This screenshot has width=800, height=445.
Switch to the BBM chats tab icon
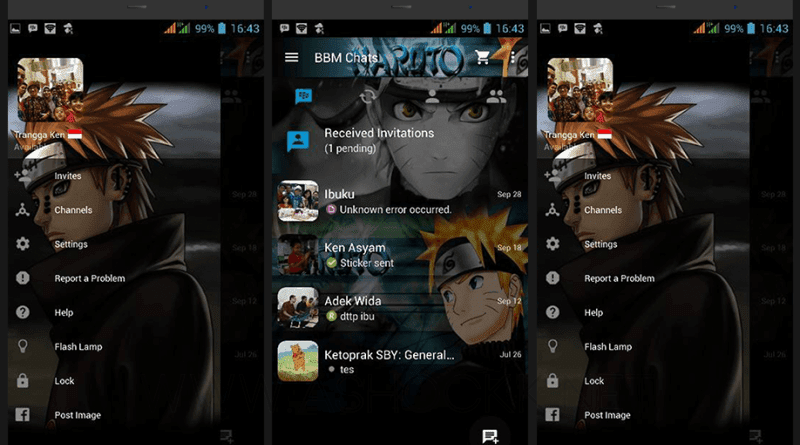click(303, 96)
